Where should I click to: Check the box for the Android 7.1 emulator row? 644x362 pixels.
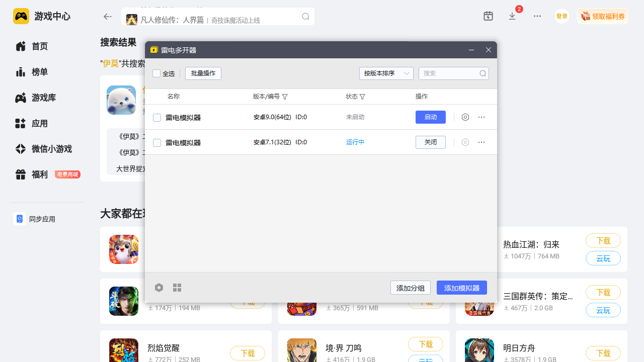pos(157,143)
